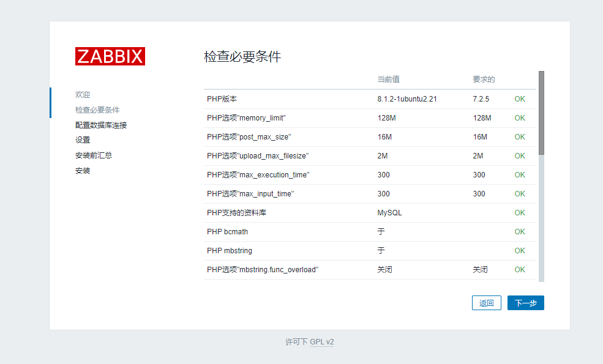The height and width of the screenshot is (364, 603).
Task: Click the 返回 button
Action: pos(486,302)
